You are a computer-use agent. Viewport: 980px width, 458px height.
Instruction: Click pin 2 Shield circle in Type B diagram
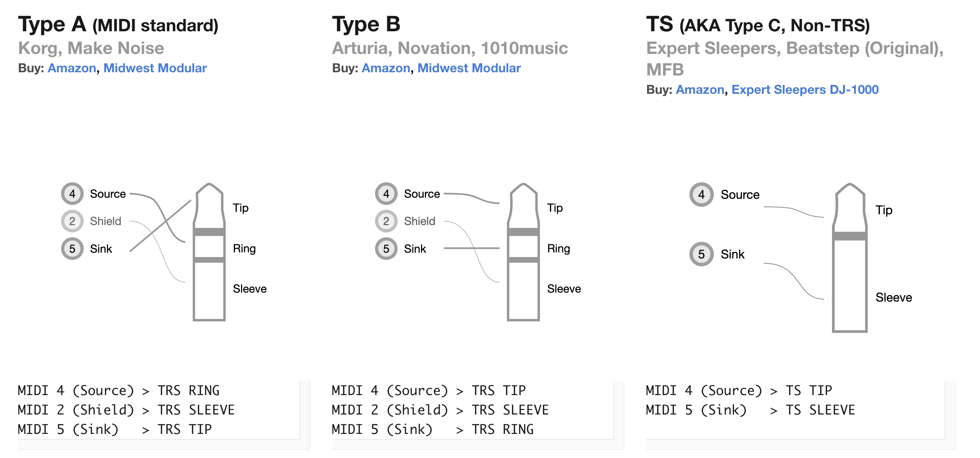(x=386, y=221)
